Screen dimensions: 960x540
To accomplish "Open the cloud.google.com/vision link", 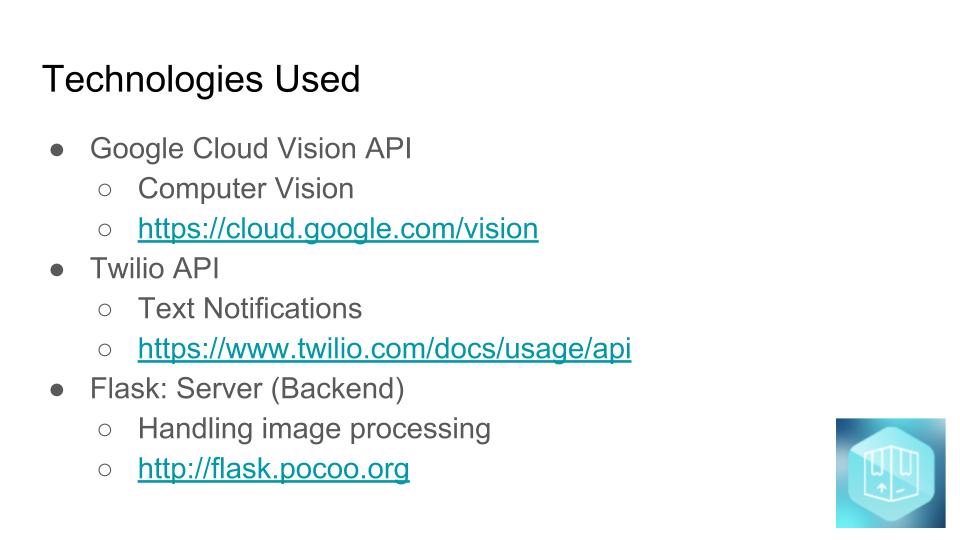I will 338,229.
